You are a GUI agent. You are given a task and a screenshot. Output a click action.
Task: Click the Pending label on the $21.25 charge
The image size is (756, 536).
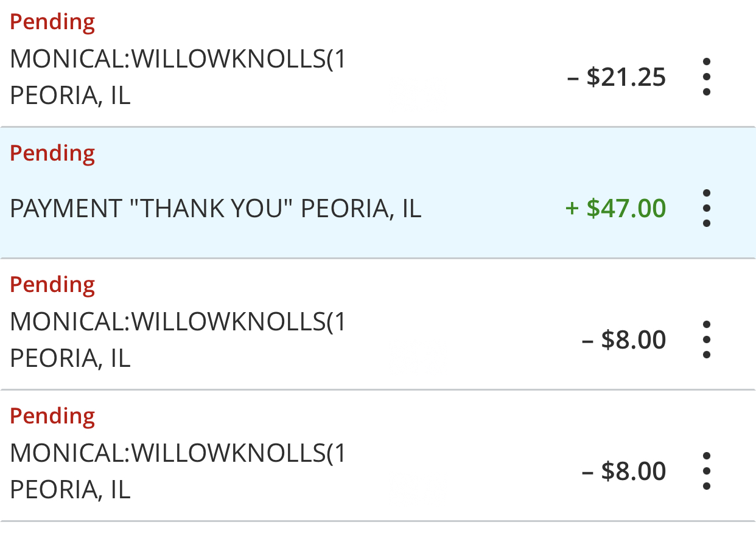coord(52,23)
